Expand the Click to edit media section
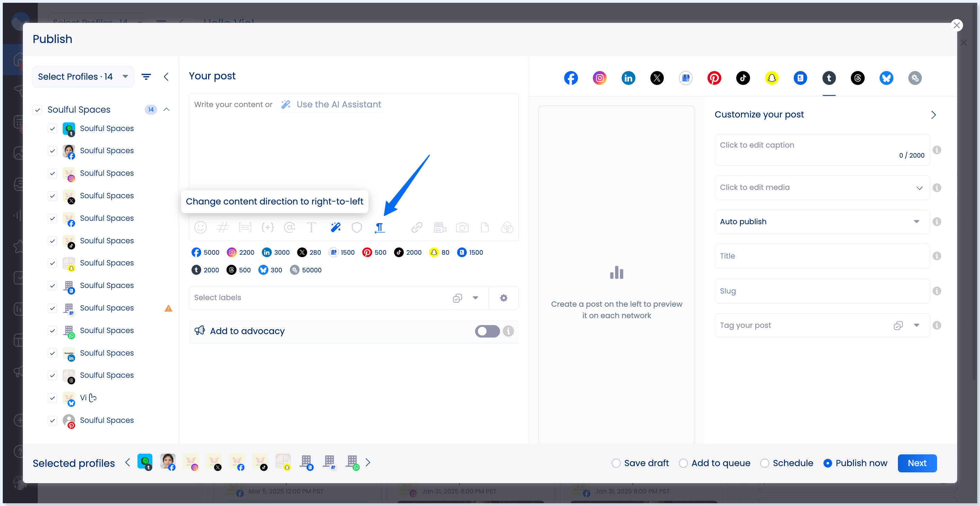980x506 pixels. [919, 188]
